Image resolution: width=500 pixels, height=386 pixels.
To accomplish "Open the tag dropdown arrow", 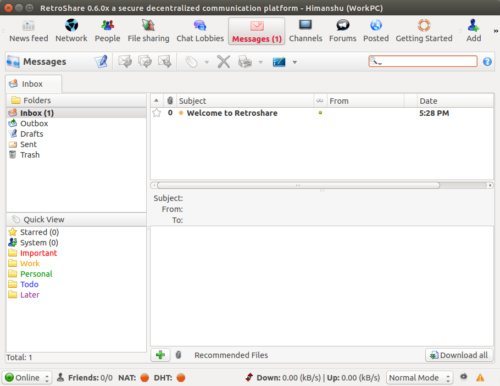I will [x=207, y=62].
